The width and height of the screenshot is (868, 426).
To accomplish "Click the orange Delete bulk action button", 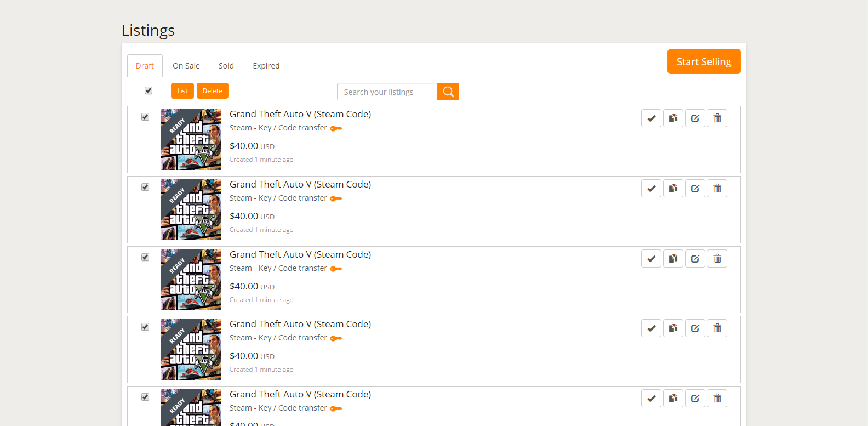I will pos(212,91).
